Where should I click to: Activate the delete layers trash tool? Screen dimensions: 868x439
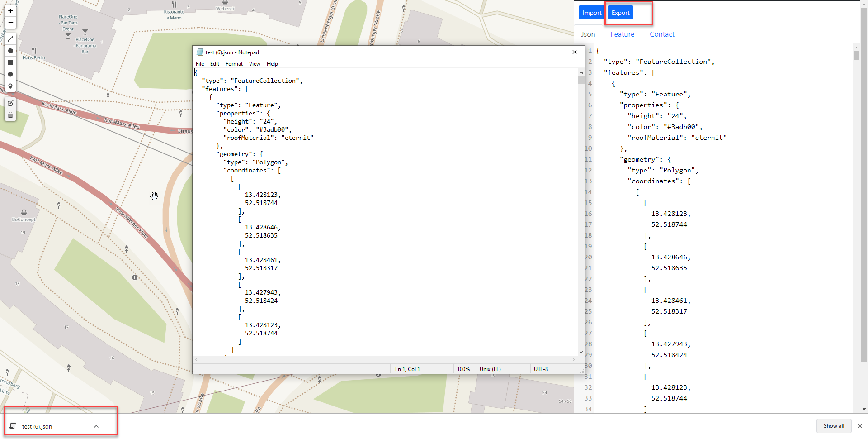pyautogui.click(x=10, y=115)
